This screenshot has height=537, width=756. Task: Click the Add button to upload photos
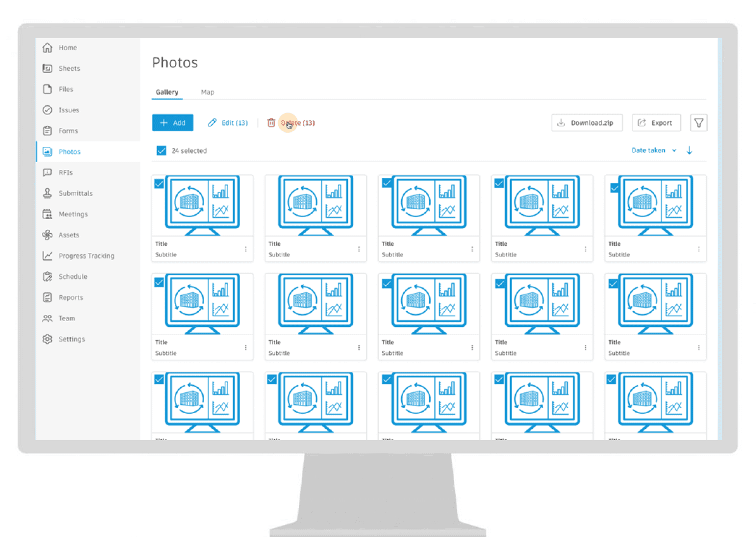(173, 123)
